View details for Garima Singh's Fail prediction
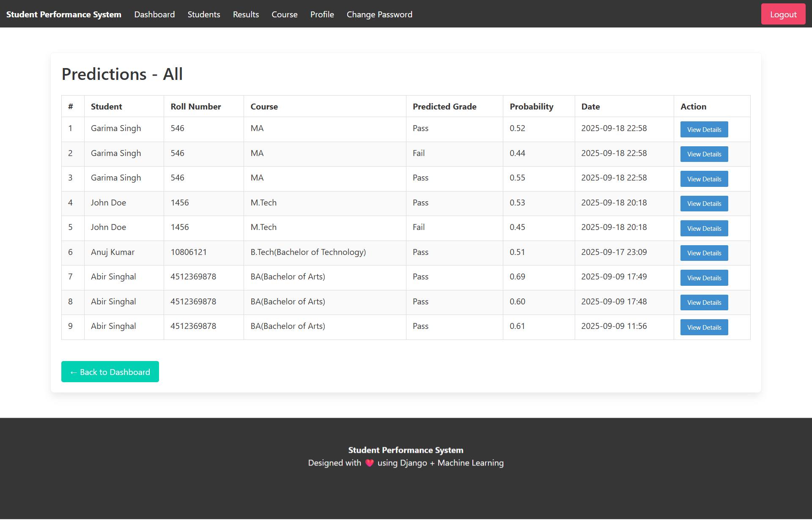 [704, 154]
